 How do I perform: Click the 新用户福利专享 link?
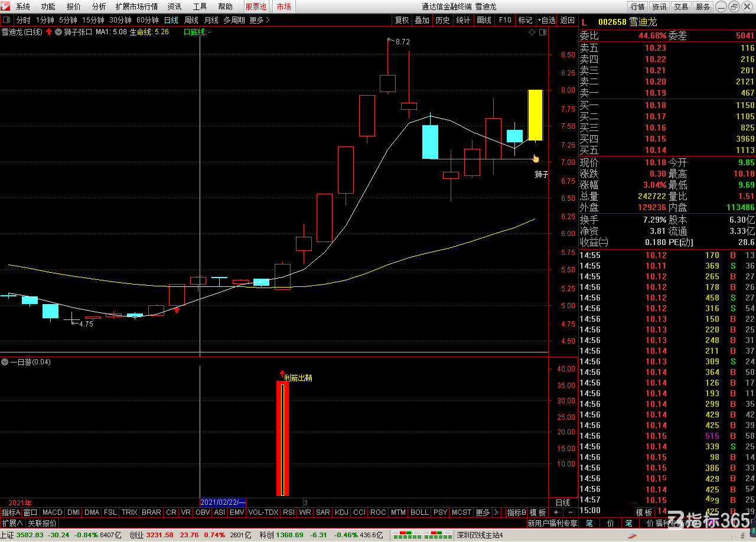coord(552,523)
